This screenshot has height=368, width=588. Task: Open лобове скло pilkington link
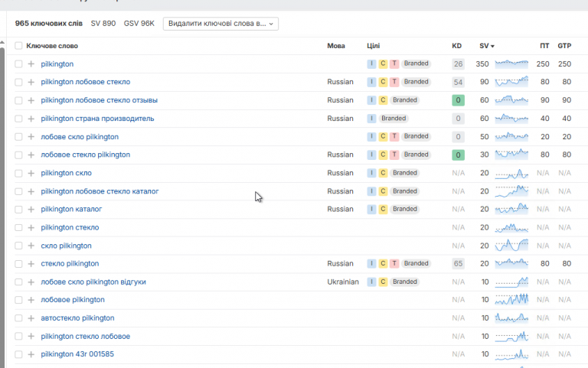click(80, 137)
